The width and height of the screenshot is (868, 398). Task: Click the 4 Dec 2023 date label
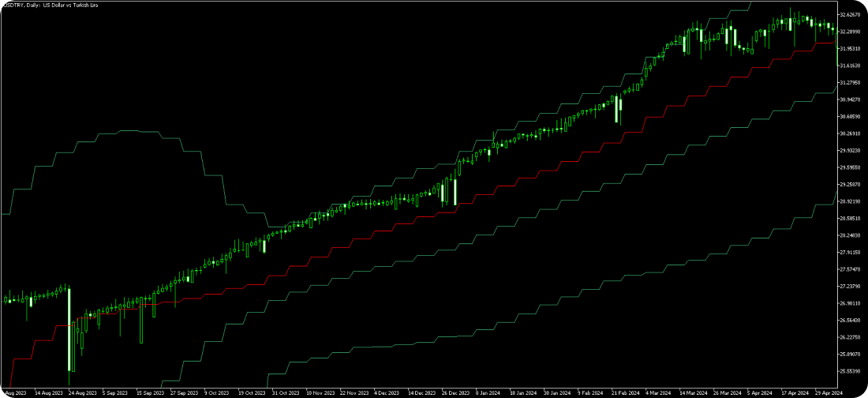coord(387,392)
